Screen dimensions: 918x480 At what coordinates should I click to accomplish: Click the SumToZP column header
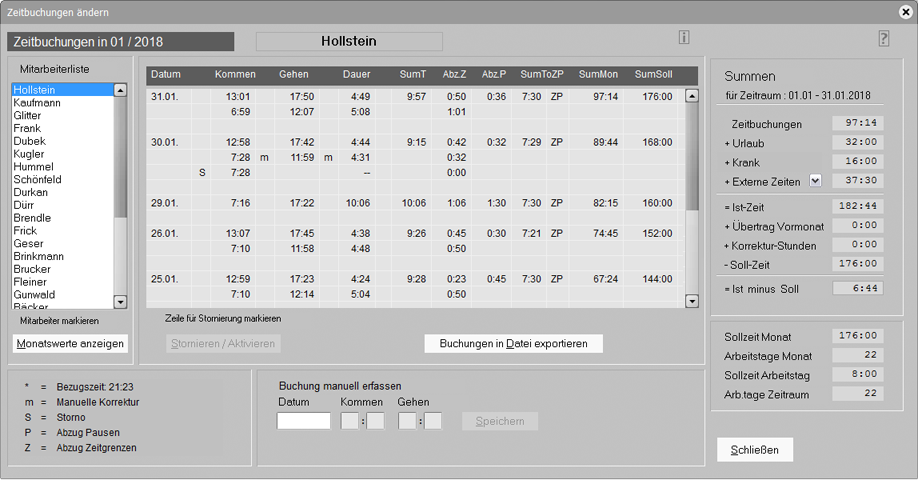[x=542, y=74]
